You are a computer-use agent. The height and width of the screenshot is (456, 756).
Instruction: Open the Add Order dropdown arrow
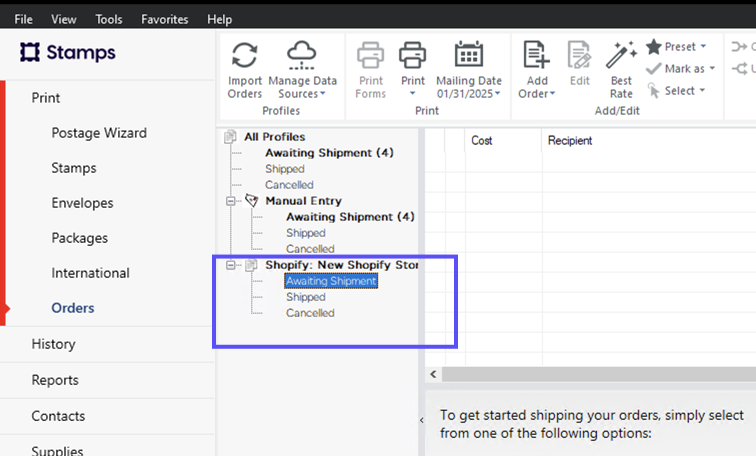point(553,94)
